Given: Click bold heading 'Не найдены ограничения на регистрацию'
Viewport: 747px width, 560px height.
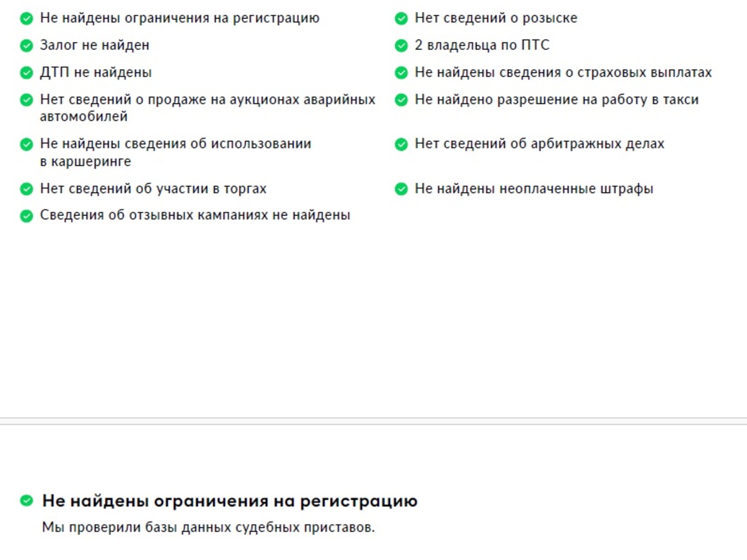Looking at the screenshot, I should [230, 501].
